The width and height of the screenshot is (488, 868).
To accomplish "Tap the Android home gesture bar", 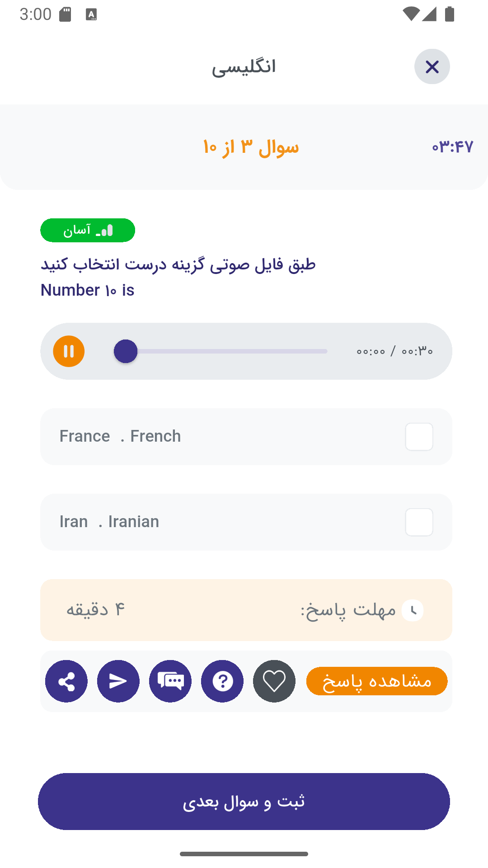I will (x=244, y=854).
